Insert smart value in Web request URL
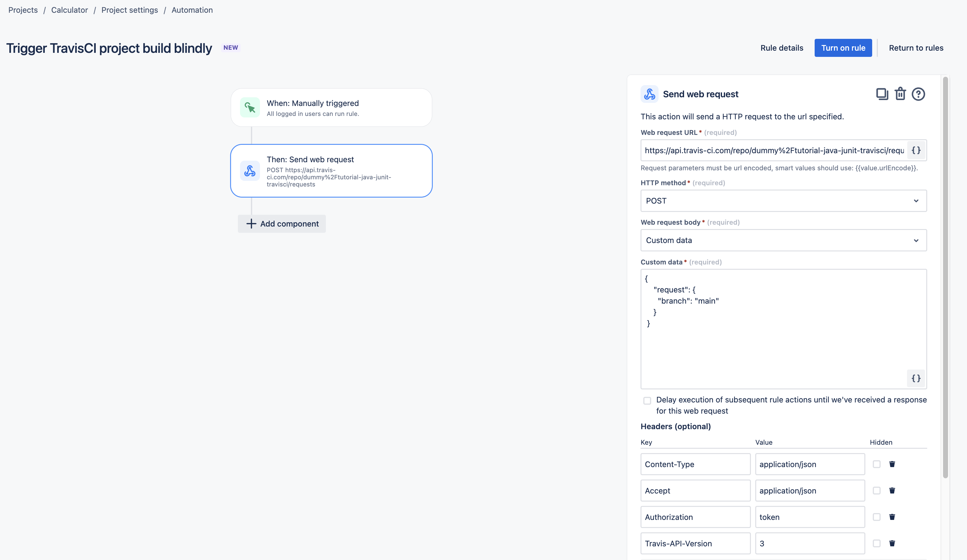This screenshot has width=967, height=560. pyautogui.click(x=916, y=150)
